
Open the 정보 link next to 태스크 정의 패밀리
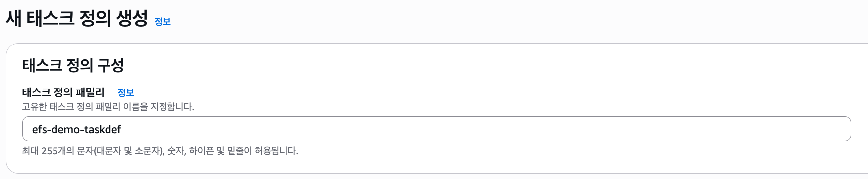[126, 93]
